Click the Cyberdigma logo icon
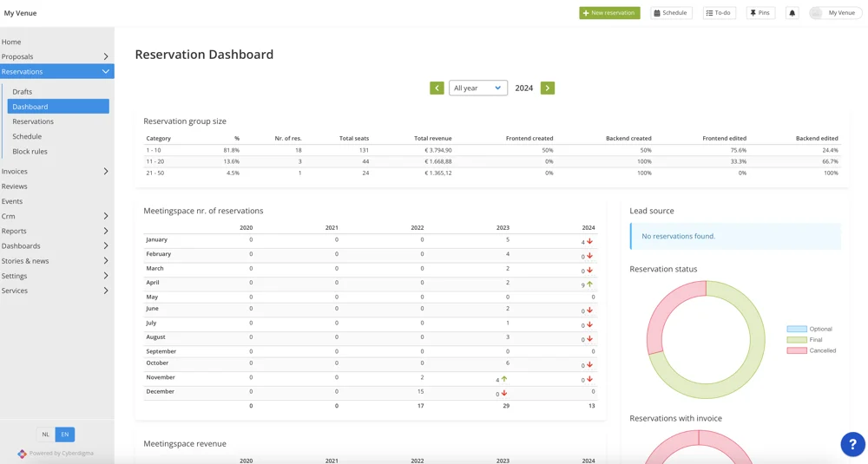This screenshot has width=868, height=464. pos(22,454)
